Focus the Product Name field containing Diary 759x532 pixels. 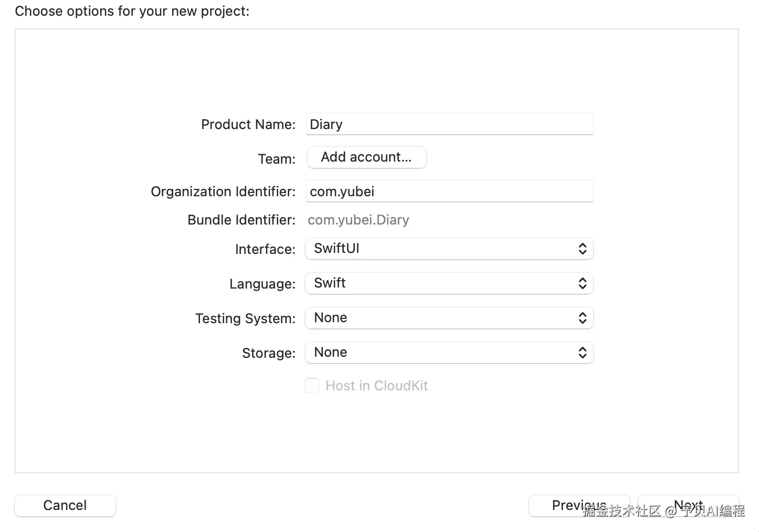pos(449,124)
